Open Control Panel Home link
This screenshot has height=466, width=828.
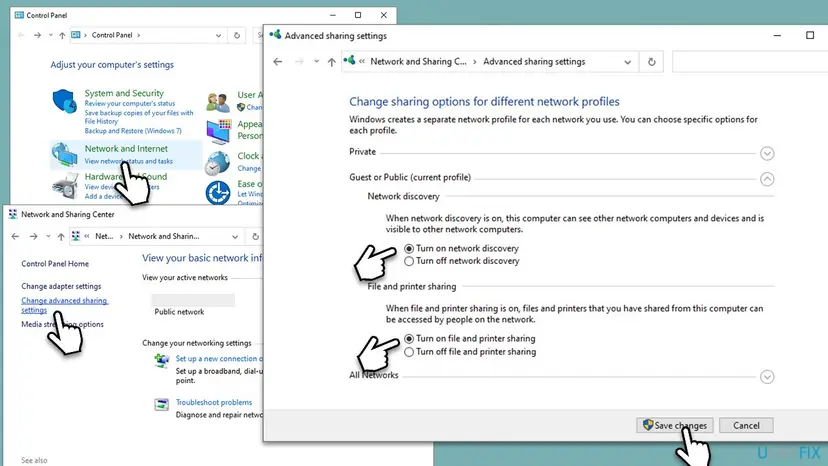tap(55, 264)
